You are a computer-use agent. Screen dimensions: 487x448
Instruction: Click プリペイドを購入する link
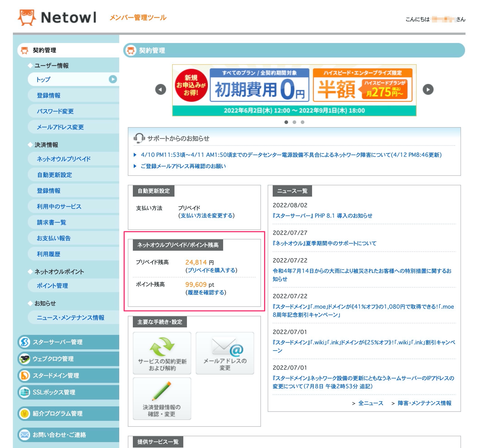click(211, 270)
